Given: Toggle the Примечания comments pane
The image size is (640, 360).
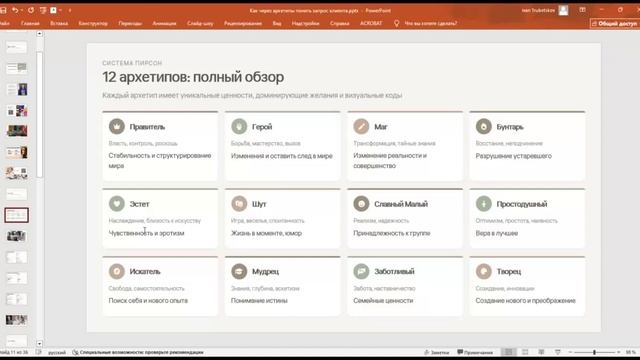Looking at the screenshot, I should [475, 352].
